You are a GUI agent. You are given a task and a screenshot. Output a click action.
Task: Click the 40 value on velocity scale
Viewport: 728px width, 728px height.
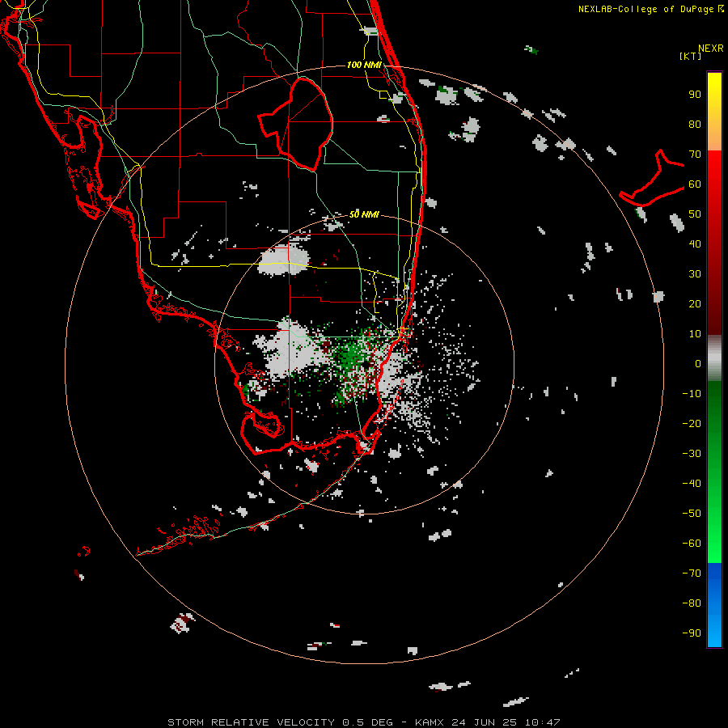click(695, 243)
